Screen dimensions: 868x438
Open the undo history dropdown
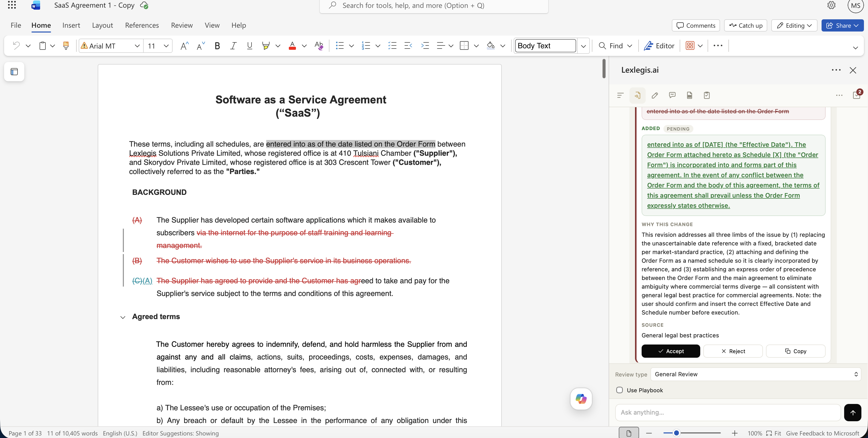[x=28, y=45]
